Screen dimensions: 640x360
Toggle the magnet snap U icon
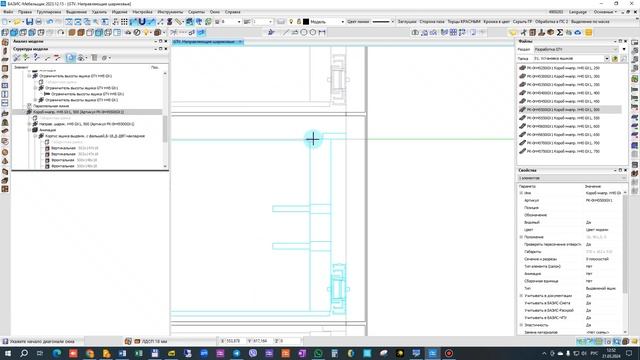(x=142, y=22)
